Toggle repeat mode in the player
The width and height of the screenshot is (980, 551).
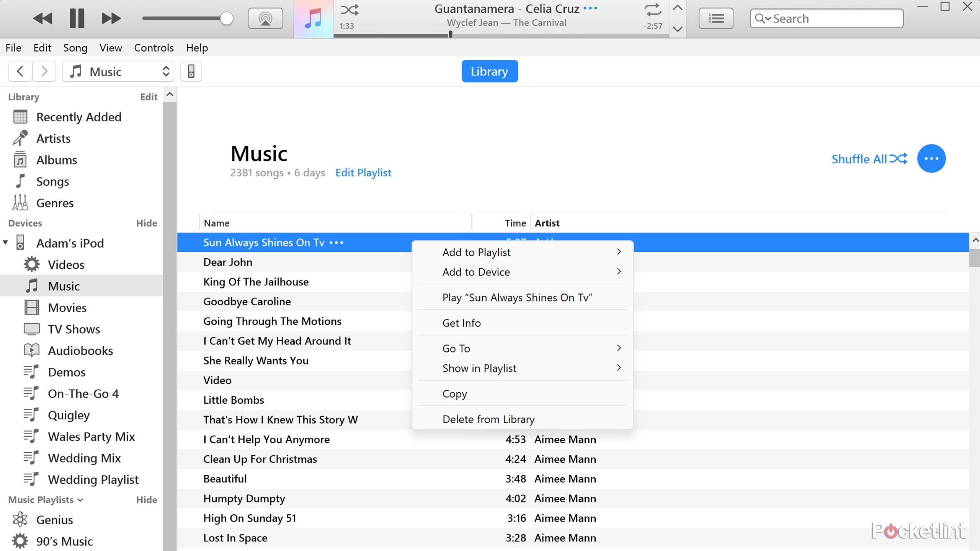(x=653, y=10)
